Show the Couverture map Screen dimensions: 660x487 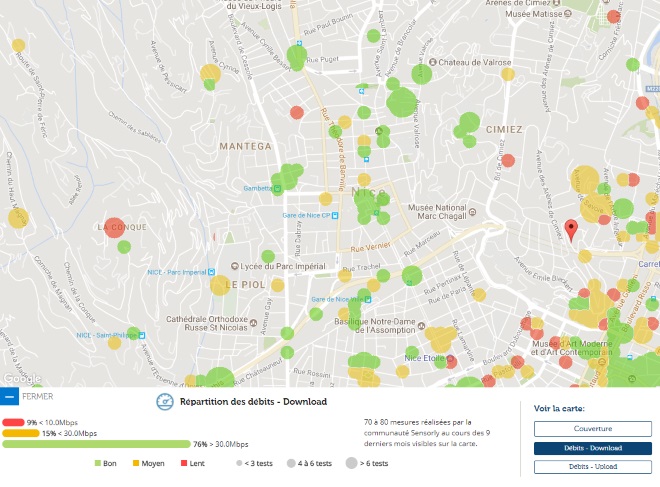[x=592, y=428]
